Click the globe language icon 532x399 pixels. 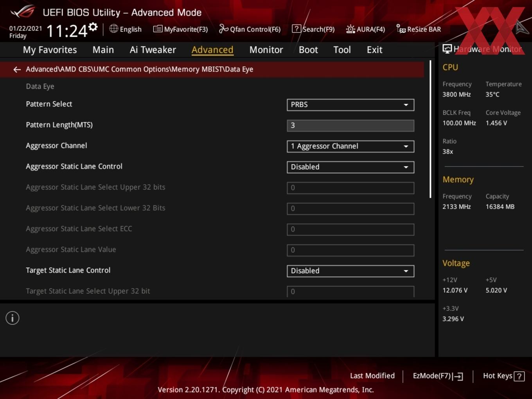point(113,29)
